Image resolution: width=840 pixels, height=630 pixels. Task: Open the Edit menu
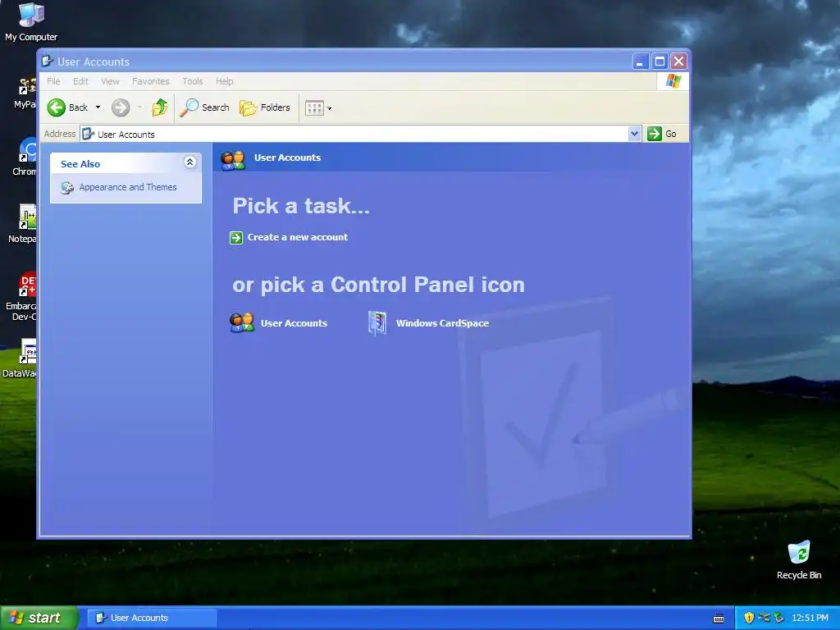coord(80,81)
